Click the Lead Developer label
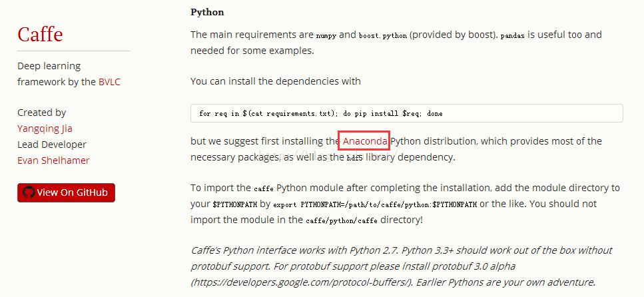The image size is (644, 297). [52, 145]
